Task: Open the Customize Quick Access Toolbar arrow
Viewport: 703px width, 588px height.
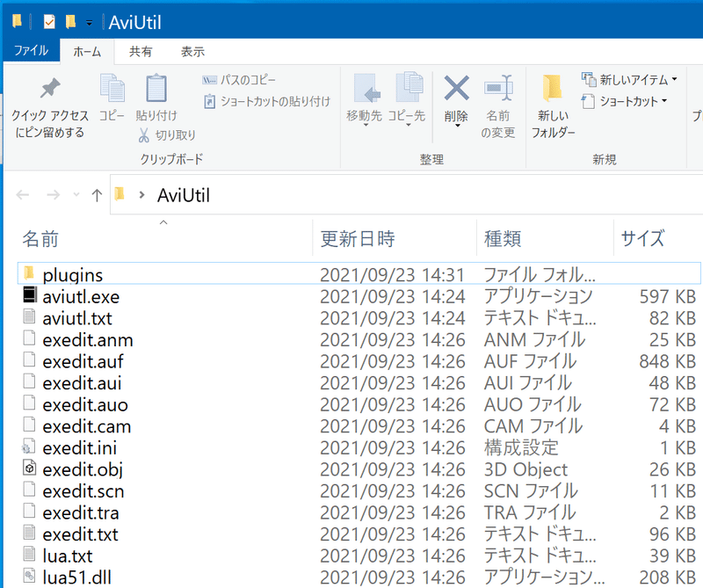Action: (90, 23)
